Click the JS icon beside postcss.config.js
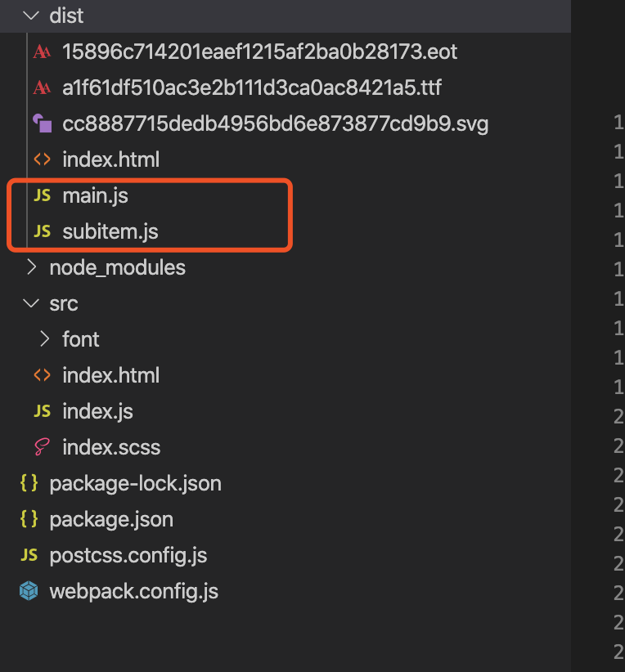The height and width of the screenshot is (672, 625). 29,556
